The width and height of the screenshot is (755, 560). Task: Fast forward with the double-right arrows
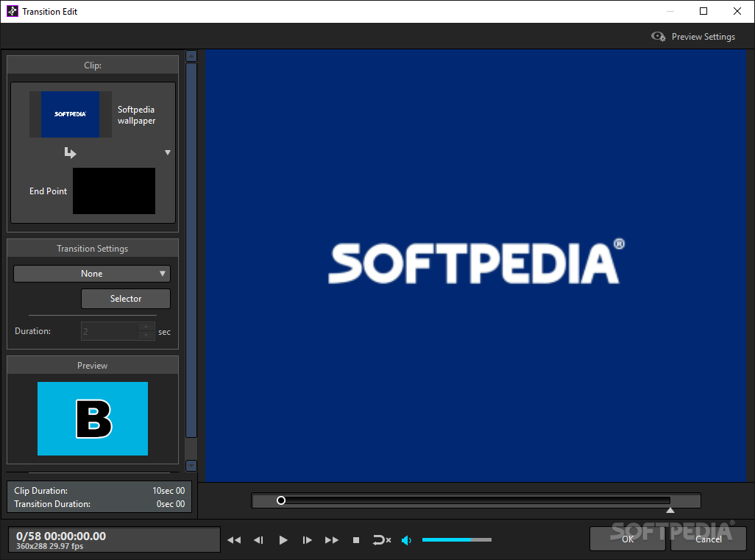(332, 540)
